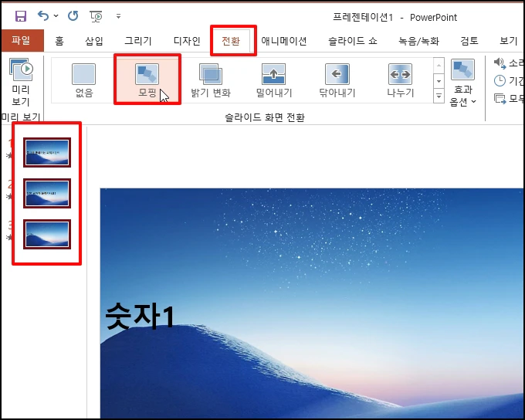Open the undo history dropdown arrow
Viewport: 525px width, 420px height.
tap(56, 15)
